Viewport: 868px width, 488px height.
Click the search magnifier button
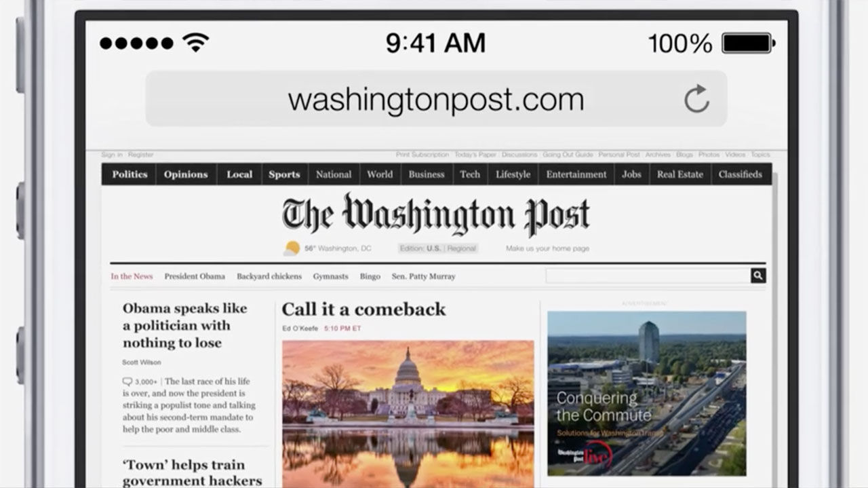tap(758, 276)
